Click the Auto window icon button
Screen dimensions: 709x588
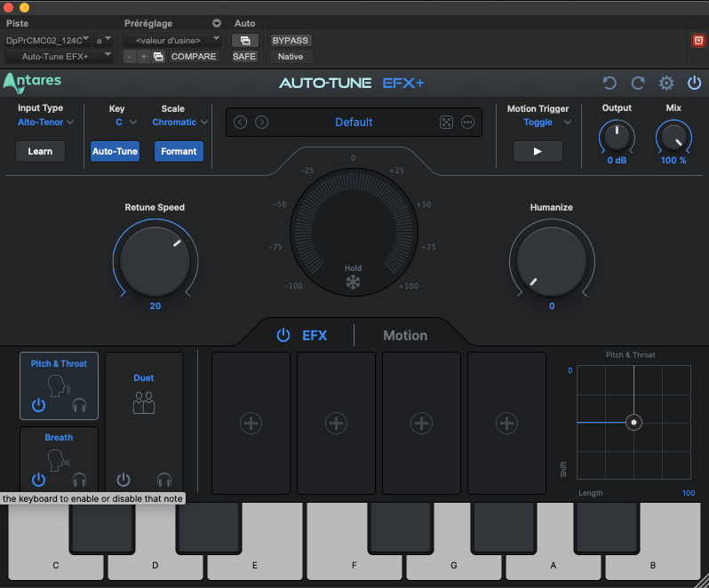point(244,41)
